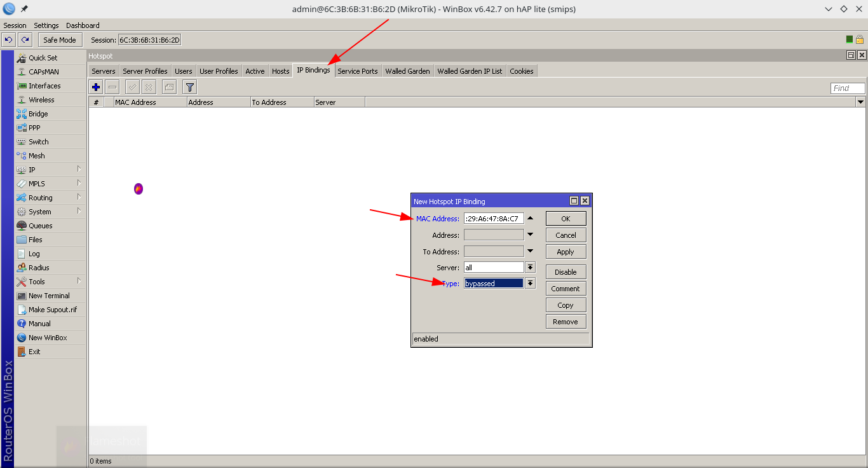868x468 pixels.
Task: Open Files in sidebar
Action: 50,240
